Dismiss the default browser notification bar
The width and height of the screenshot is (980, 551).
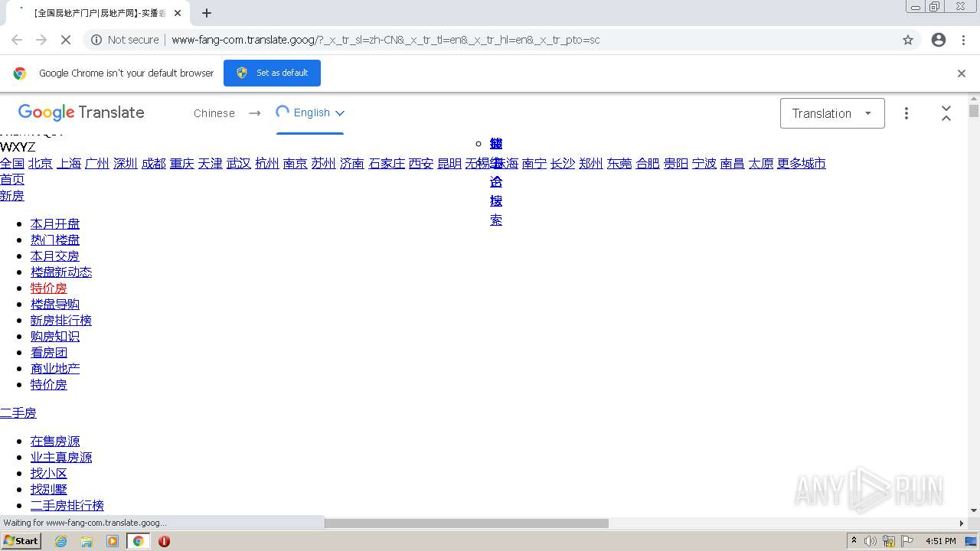coord(962,73)
